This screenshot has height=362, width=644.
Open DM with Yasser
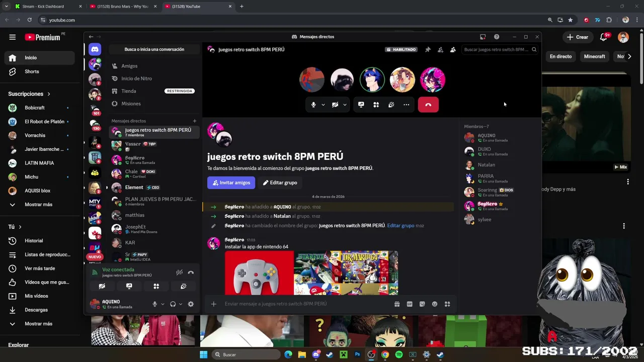154,146
